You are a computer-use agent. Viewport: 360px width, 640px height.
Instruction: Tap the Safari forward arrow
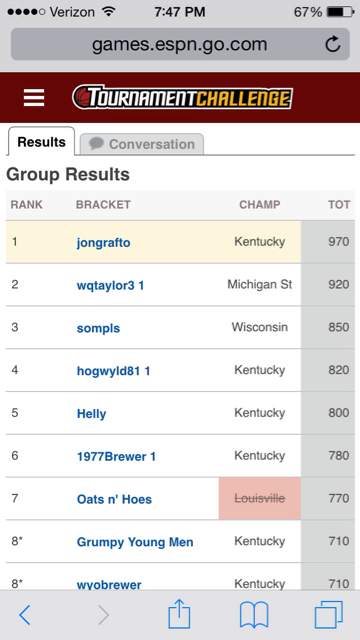(104, 615)
